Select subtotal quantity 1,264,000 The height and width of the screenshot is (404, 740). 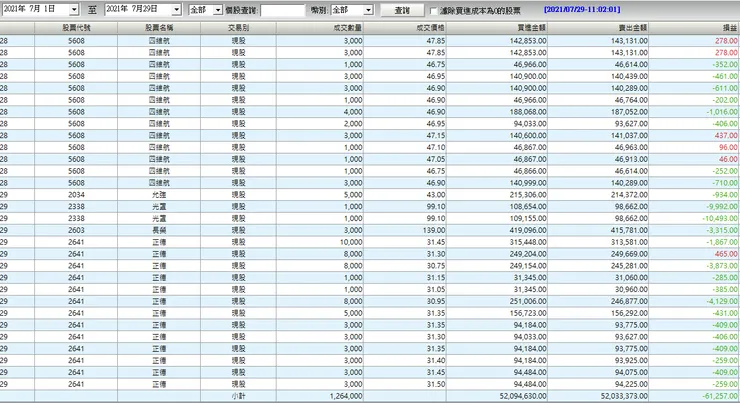(x=346, y=396)
